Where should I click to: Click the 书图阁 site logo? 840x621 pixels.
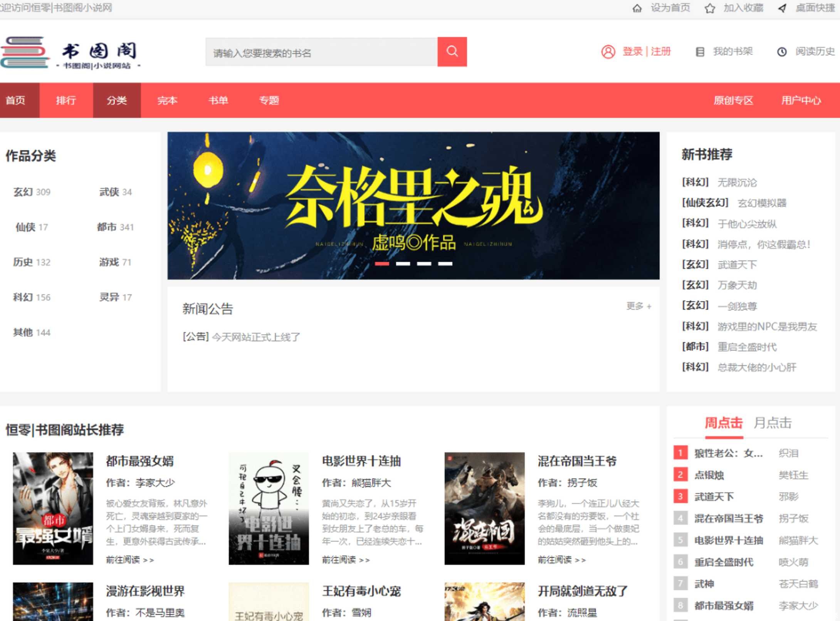tap(71, 53)
